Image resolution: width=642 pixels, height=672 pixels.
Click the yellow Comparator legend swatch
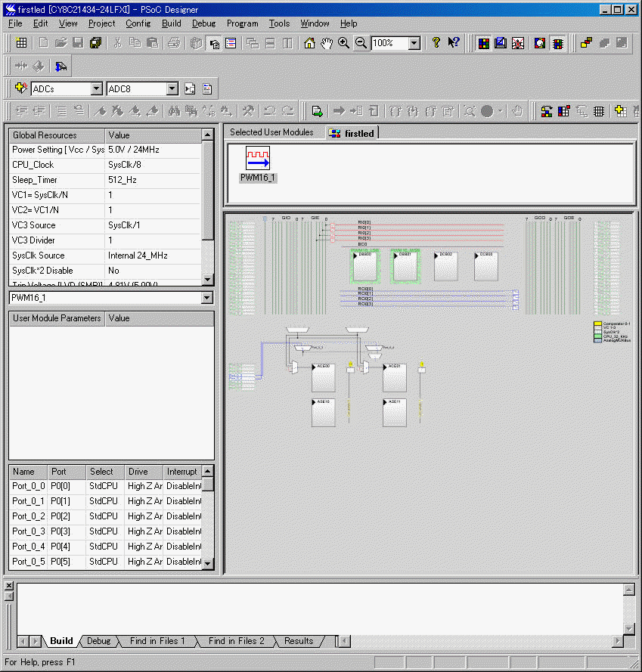click(598, 324)
